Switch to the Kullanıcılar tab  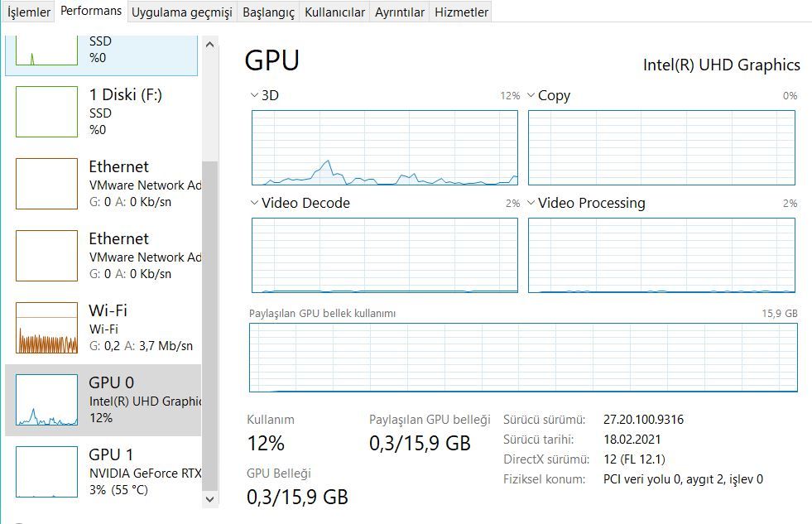tap(334, 12)
